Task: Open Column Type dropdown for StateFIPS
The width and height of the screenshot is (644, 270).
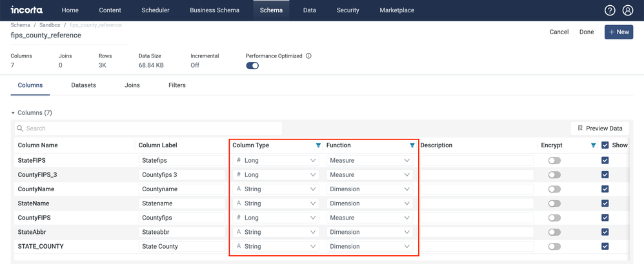Action: (276, 161)
